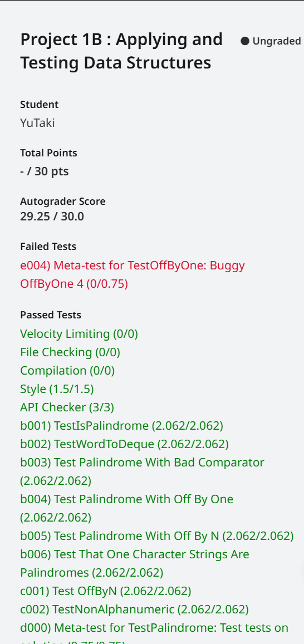
Task: Click the Ungraded status label
Action: pos(277,41)
